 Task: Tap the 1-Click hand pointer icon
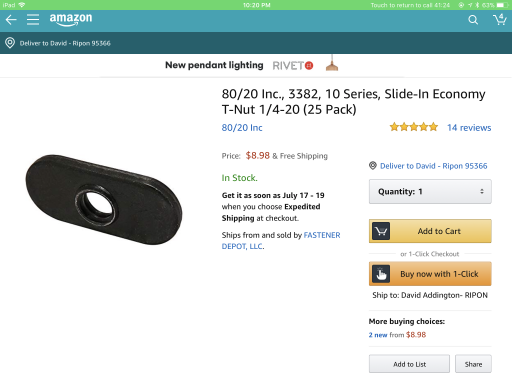pyautogui.click(x=381, y=274)
